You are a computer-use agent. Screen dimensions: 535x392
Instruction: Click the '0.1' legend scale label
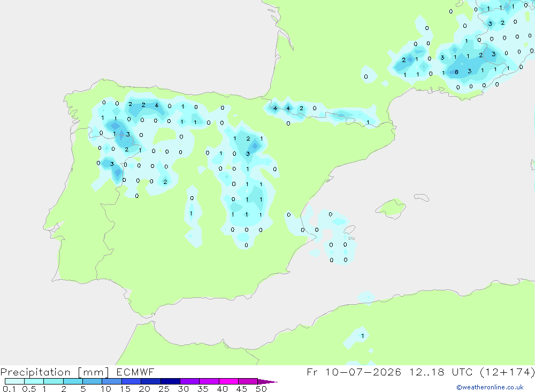coord(9,389)
